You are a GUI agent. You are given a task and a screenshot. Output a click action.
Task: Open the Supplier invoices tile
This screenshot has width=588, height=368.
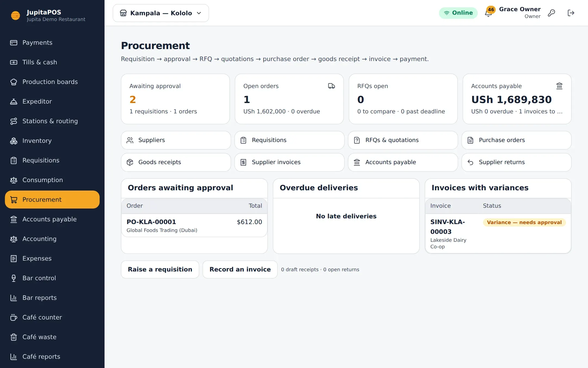pos(289,162)
